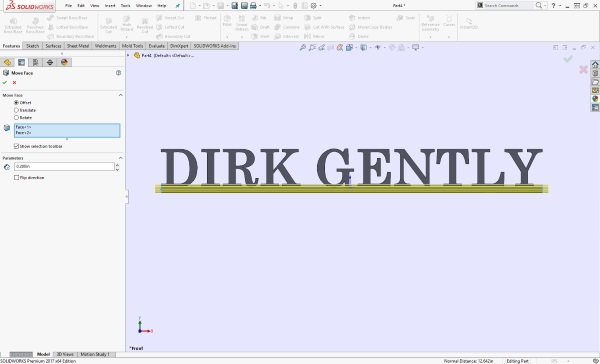Image resolution: width=600 pixels, height=364 pixels.
Task: Select the Translate radio button
Action: (x=16, y=110)
